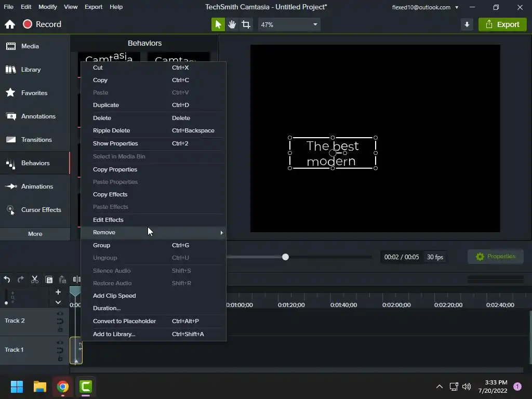Open the File menu
Image resolution: width=532 pixels, height=399 pixels.
[8, 7]
